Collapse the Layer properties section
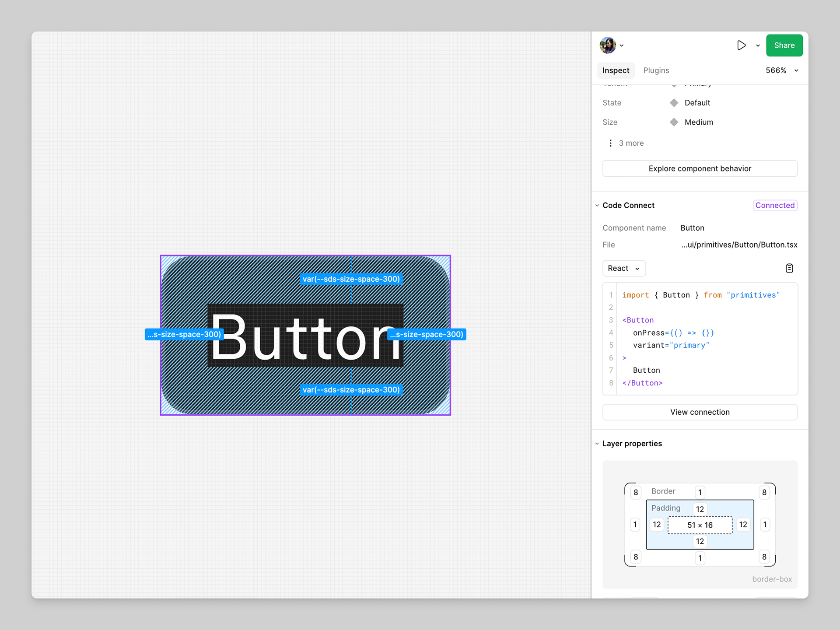The image size is (840, 630). coord(597,444)
